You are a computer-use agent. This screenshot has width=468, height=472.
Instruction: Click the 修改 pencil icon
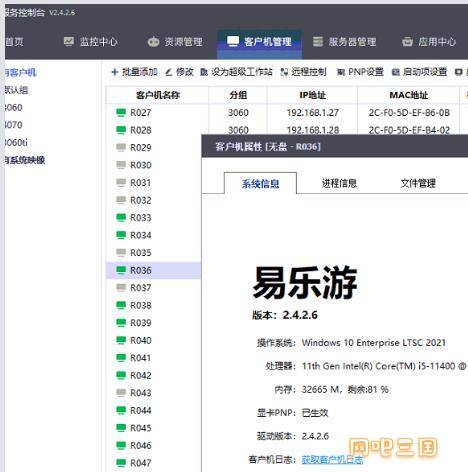coord(169,72)
